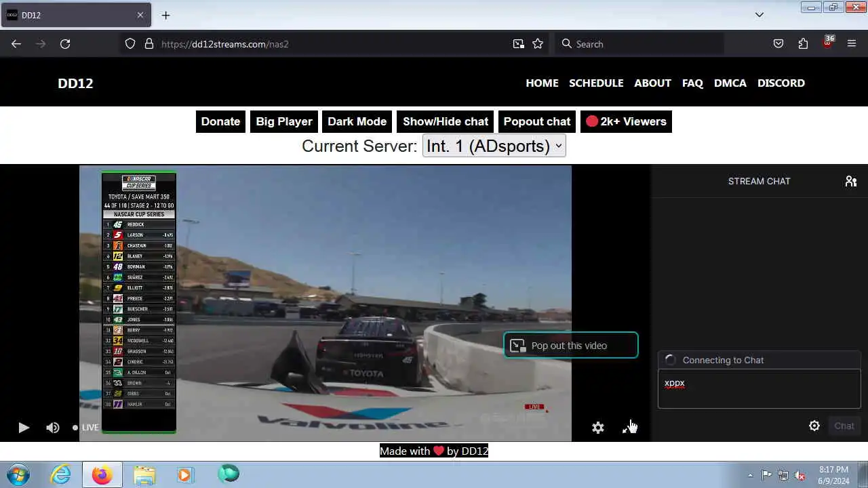Image resolution: width=868 pixels, height=488 pixels.
Task: Play the video stream
Action: [24, 428]
